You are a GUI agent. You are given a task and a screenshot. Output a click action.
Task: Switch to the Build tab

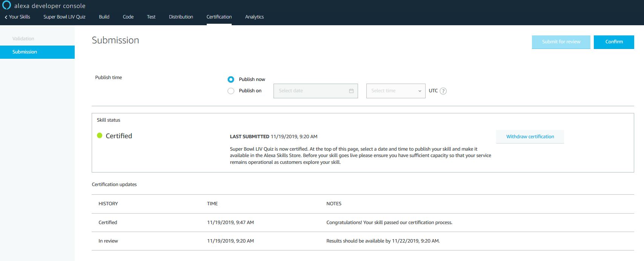click(104, 17)
